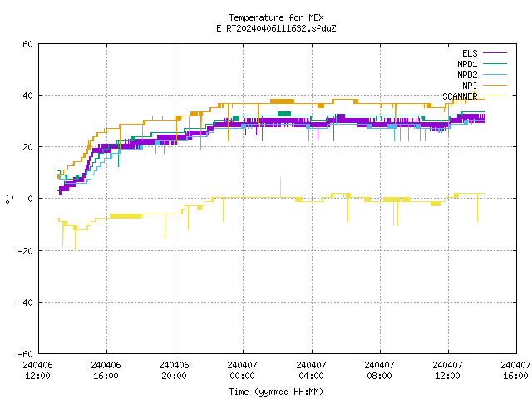The image size is (532, 399).
Task: Click the y-axis tick label 20
Action: pyautogui.click(x=27, y=147)
